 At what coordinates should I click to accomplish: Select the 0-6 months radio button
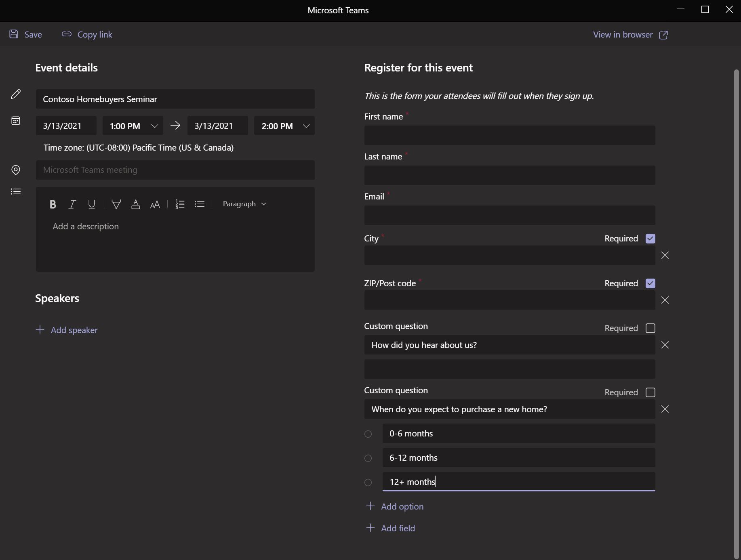[x=368, y=434]
